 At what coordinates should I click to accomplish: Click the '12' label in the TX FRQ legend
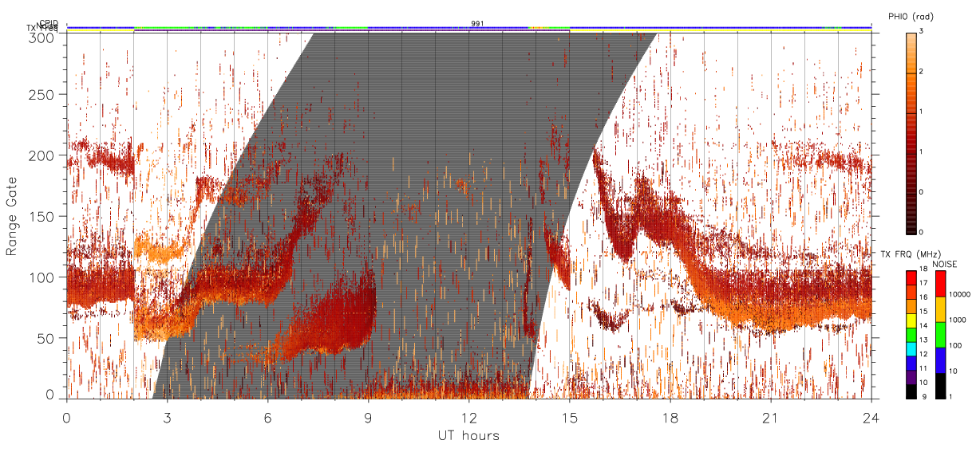click(x=923, y=354)
